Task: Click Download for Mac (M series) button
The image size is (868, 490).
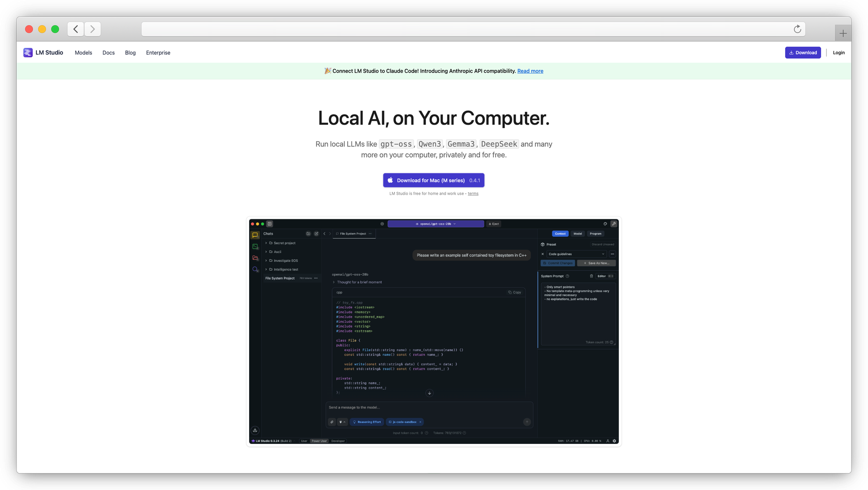Action: (434, 180)
